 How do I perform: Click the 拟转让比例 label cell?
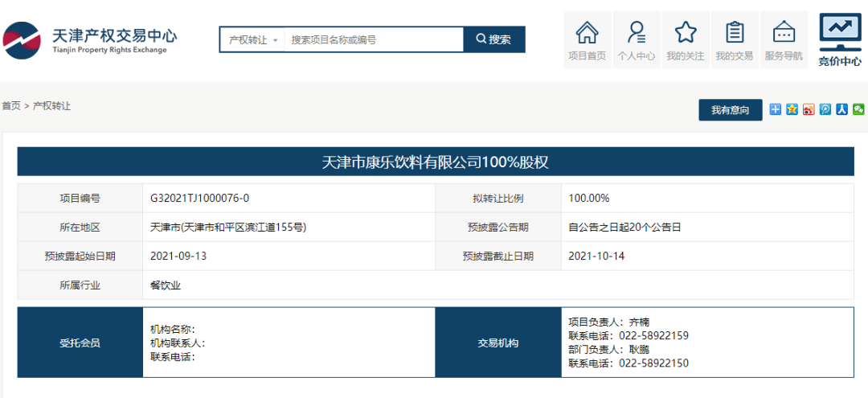(x=498, y=198)
